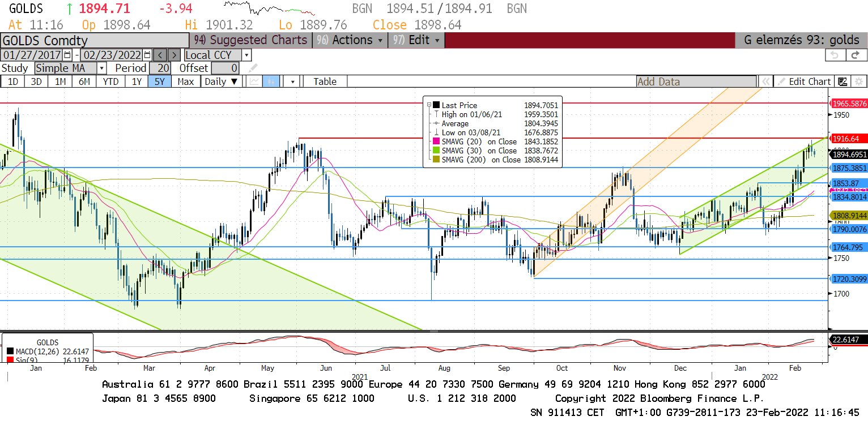The height and width of the screenshot is (429, 868).
Task: Click the 1834.8014 price axis label
Action: pos(849,196)
